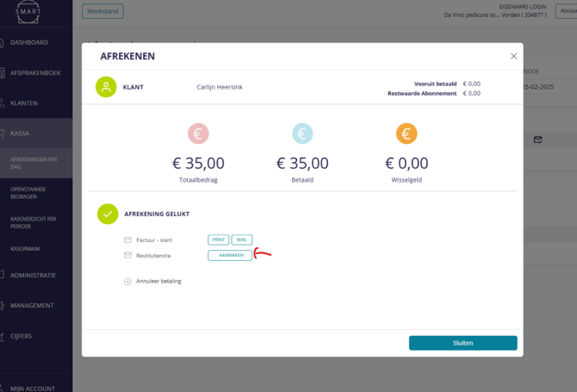
Task: Open Afsprakenboek in the sidebar
Action: pyautogui.click(x=35, y=73)
